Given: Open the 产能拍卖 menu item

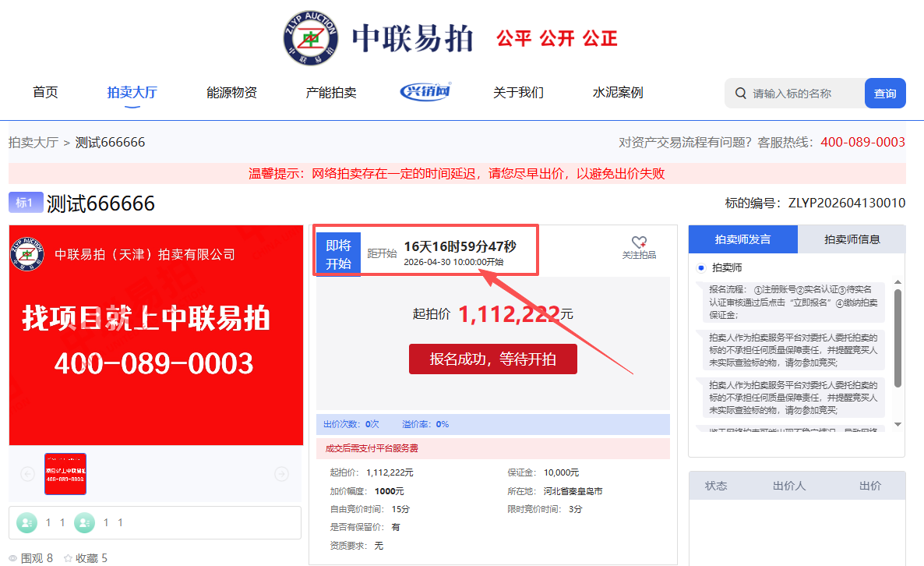Looking at the screenshot, I should tap(330, 93).
